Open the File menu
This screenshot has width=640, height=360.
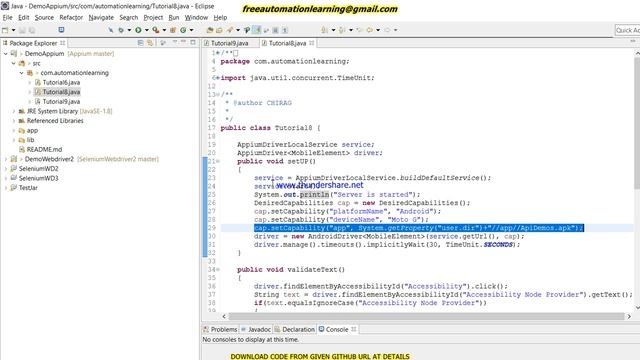click(x=7, y=18)
